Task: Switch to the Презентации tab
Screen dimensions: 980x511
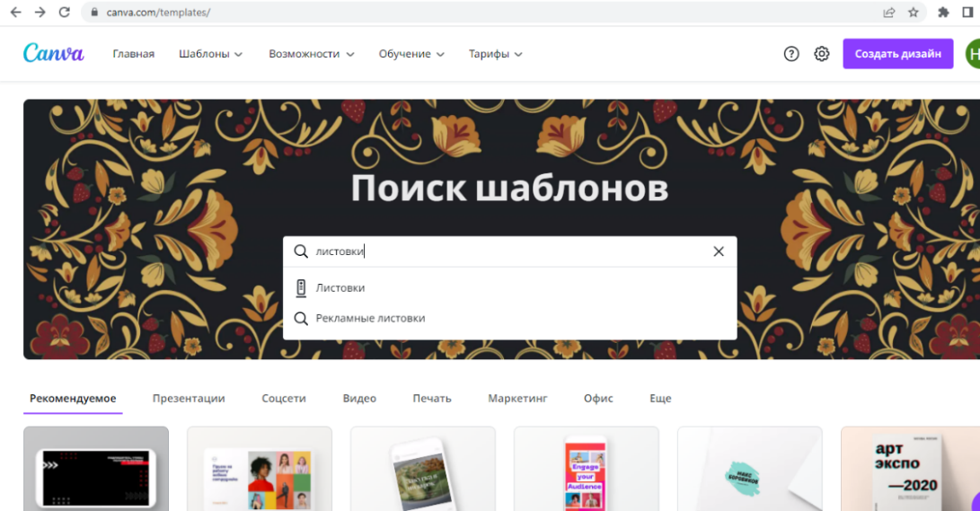Action: point(189,399)
